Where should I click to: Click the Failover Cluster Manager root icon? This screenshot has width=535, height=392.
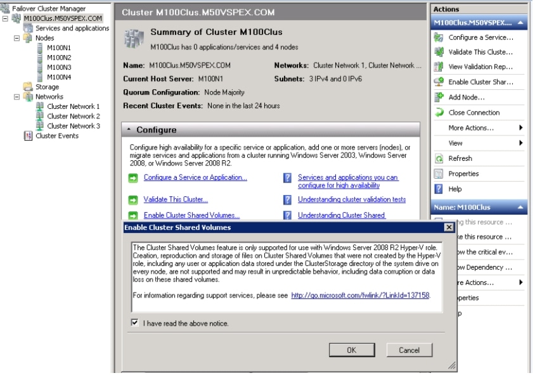[x=5, y=8]
